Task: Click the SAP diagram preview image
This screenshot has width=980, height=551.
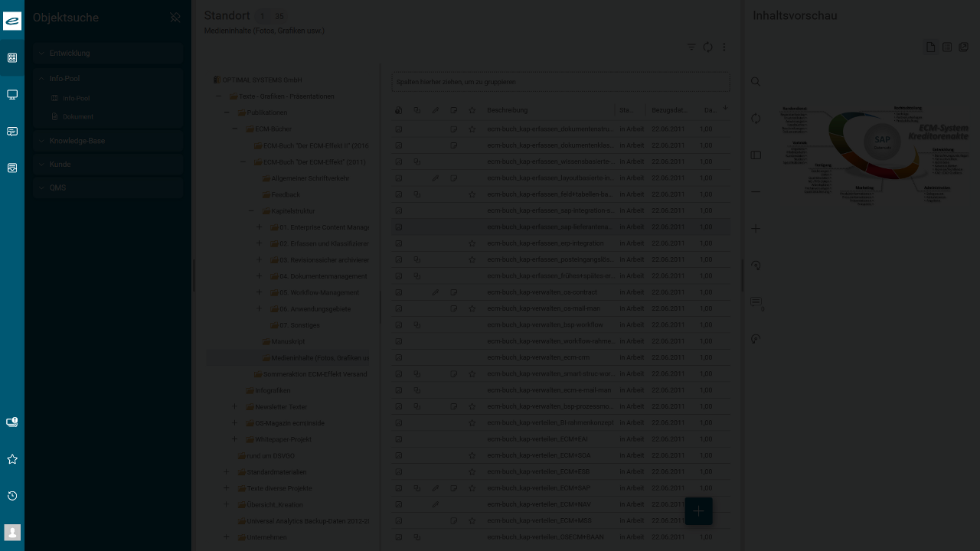Action: (874, 153)
